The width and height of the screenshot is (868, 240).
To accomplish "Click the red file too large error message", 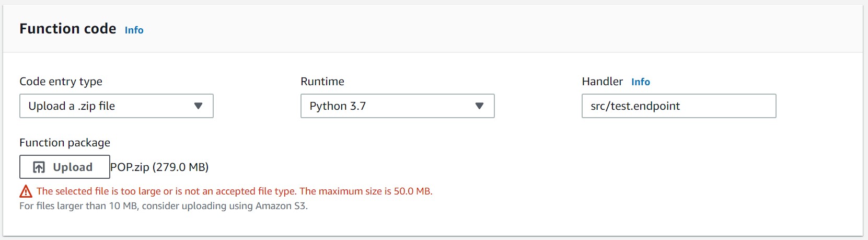I will (235, 191).
